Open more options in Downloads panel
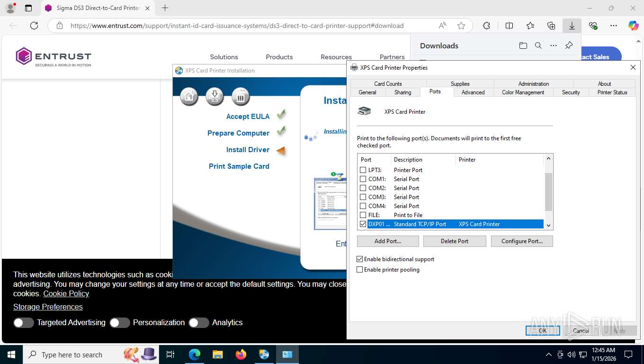This screenshot has width=644, height=364. (553, 45)
